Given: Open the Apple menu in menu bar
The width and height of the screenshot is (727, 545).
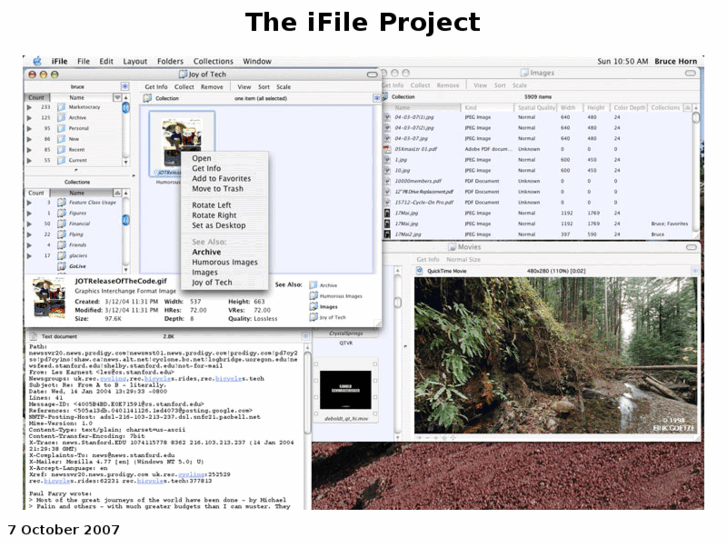Looking at the screenshot, I should 38,61.
